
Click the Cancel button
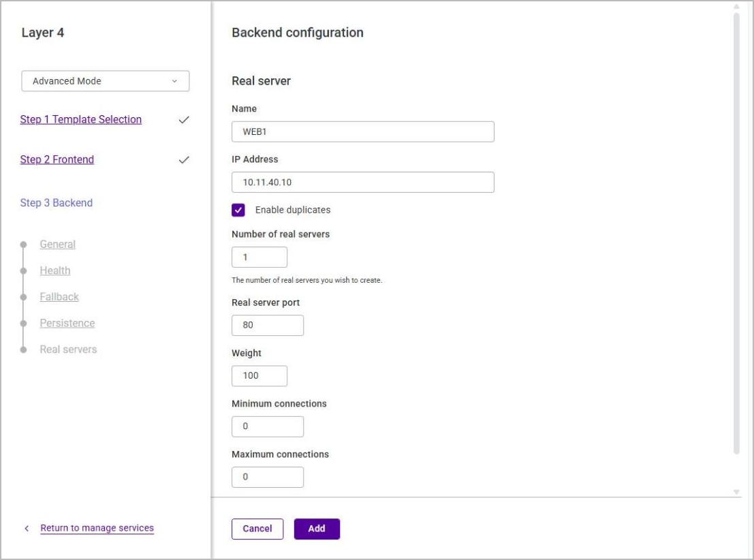[x=257, y=529]
